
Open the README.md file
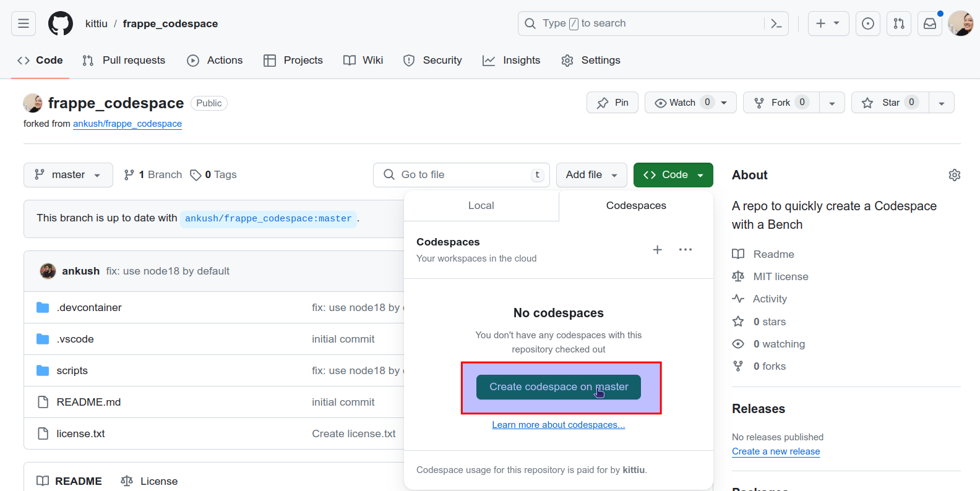click(88, 402)
